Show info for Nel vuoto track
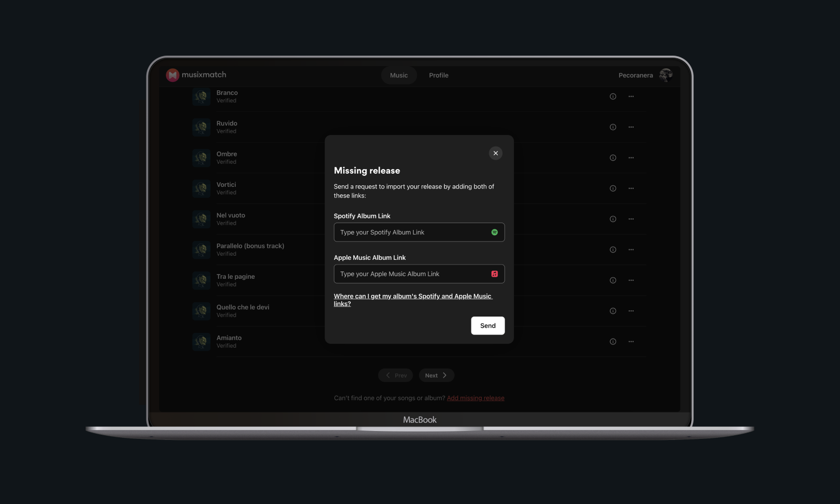 [613, 219]
